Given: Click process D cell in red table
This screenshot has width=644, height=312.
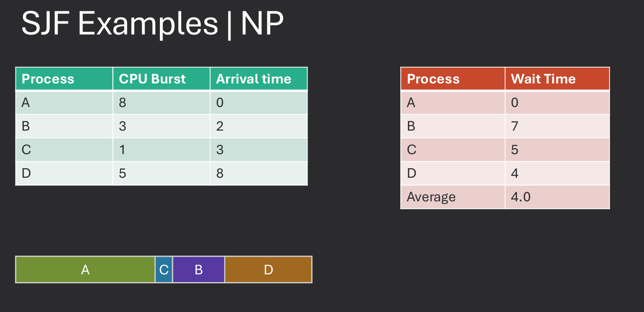Looking at the screenshot, I should click(x=452, y=174).
